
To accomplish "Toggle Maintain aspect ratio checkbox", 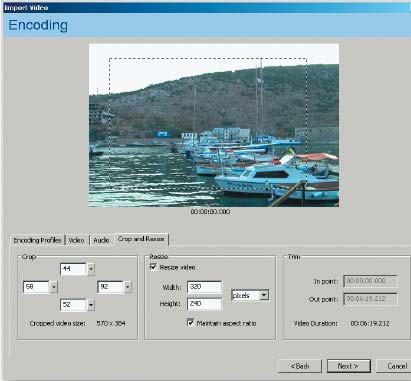I will point(190,323).
